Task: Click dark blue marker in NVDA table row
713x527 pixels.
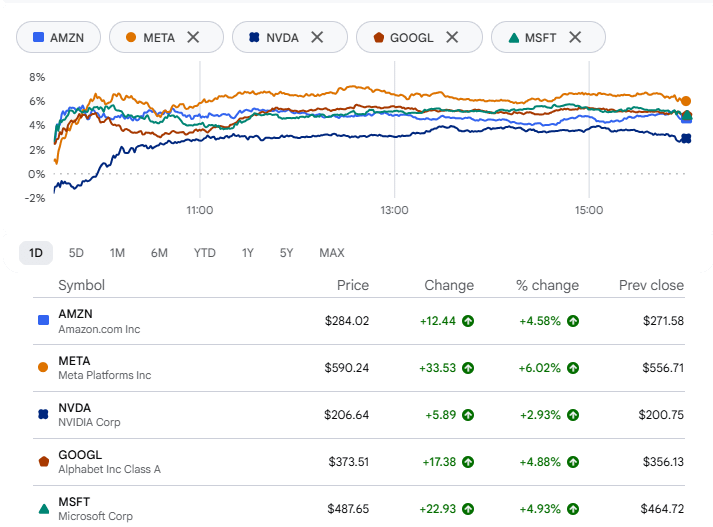Action: 43,414
